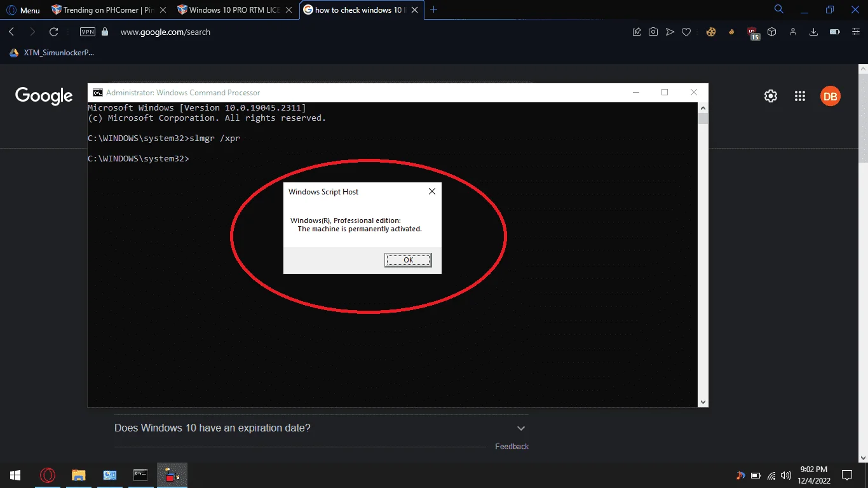Image resolution: width=868 pixels, height=488 pixels.
Task: Open File Explorer from the taskbar
Action: (78, 475)
